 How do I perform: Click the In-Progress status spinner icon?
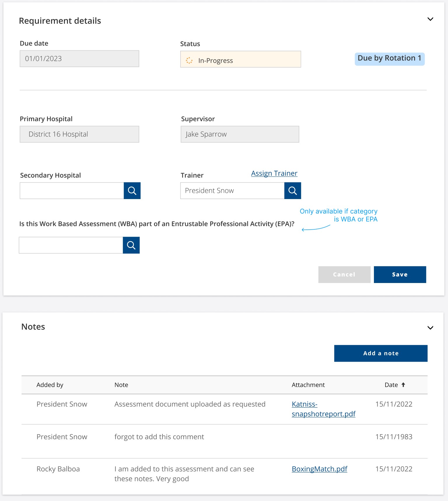(x=189, y=60)
